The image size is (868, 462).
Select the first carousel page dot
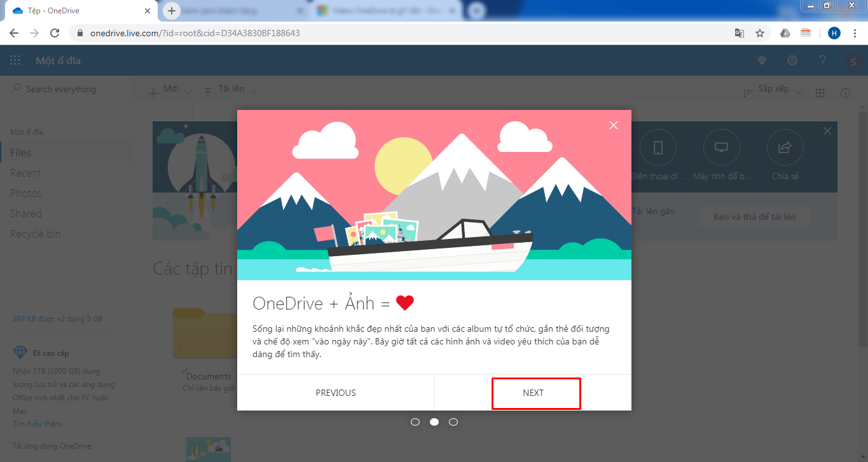pyautogui.click(x=415, y=421)
